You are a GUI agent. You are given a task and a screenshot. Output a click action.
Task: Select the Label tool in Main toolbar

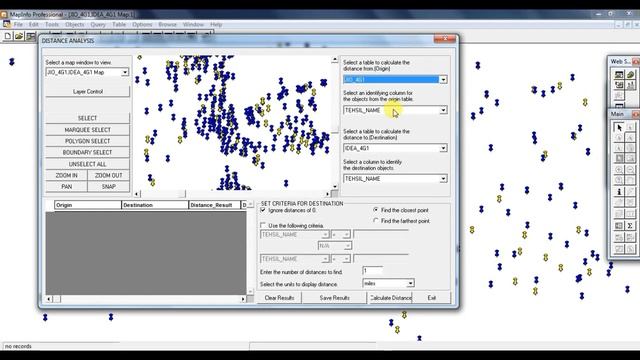click(x=619, y=202)
